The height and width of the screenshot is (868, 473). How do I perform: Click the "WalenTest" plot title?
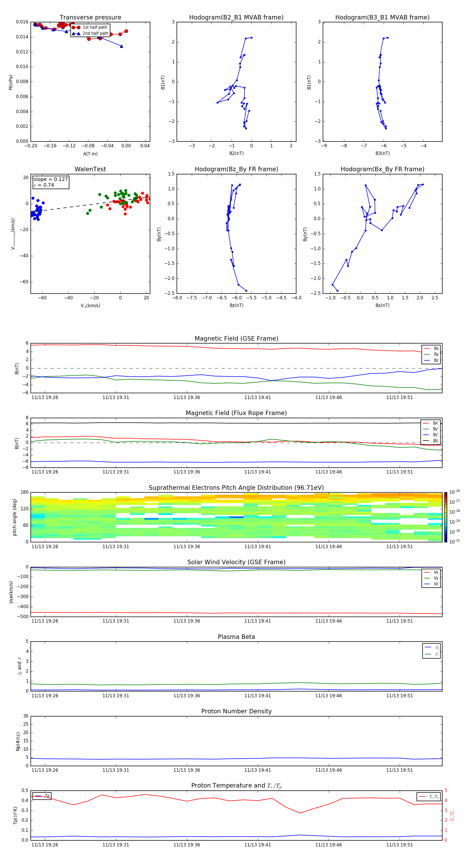pos(90,169)
